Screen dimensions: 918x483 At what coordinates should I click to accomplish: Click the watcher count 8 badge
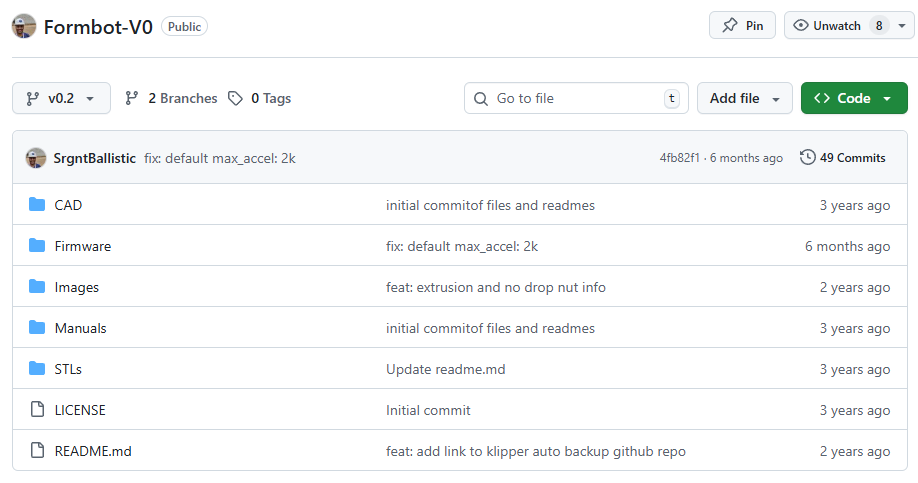[x=879, y=26]
